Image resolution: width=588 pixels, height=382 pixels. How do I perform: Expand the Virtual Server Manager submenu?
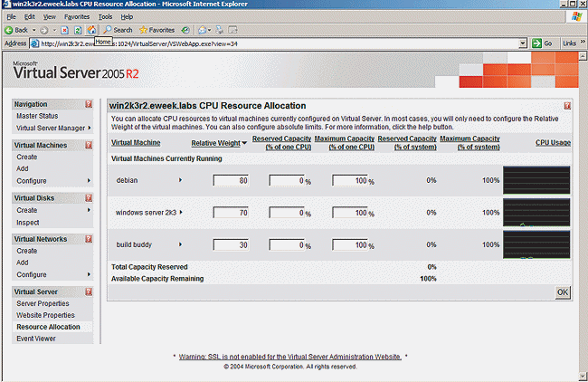[x=89, y=129]
